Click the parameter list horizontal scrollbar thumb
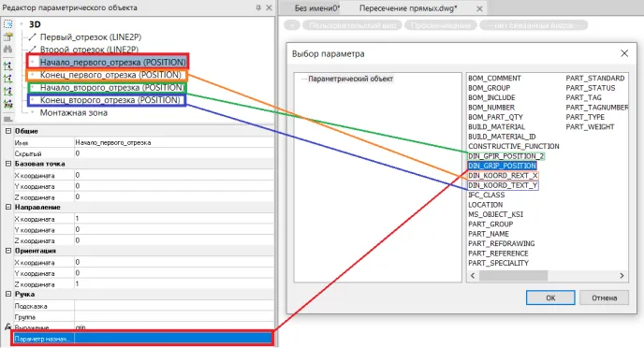Viewport: 644px width, 348px height. (513, 276)
